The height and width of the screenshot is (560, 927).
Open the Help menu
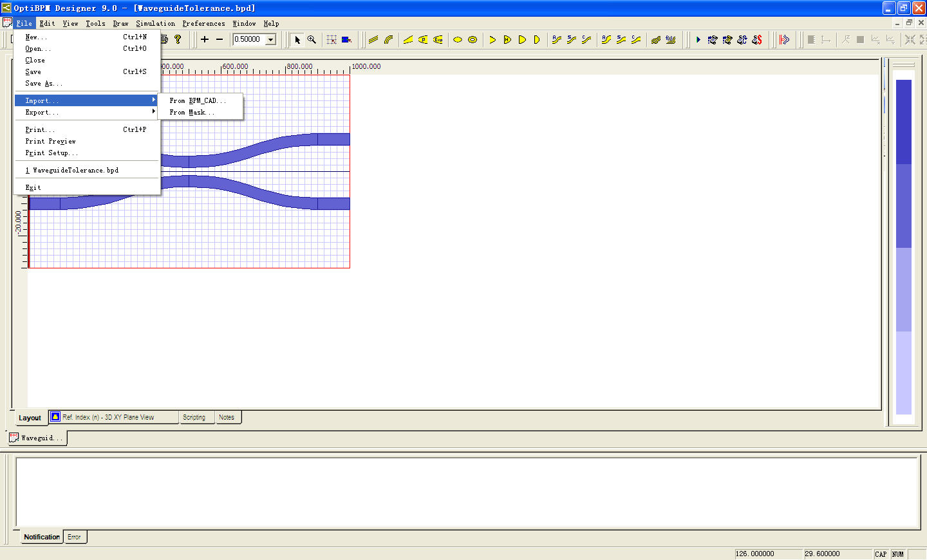271,23
